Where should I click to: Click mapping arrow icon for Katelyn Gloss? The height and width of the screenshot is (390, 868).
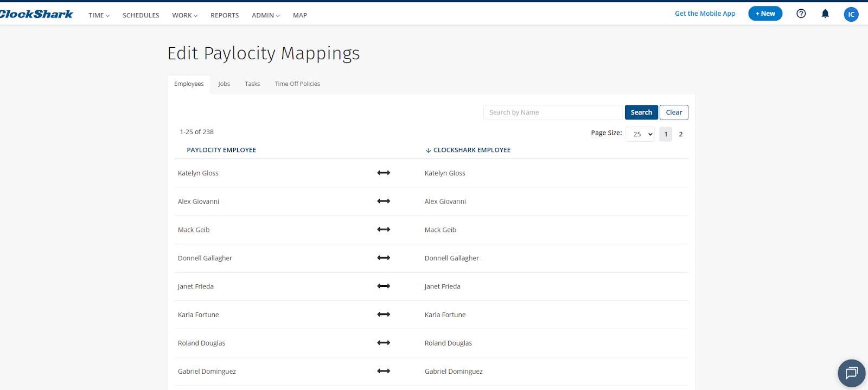point(384,173)
